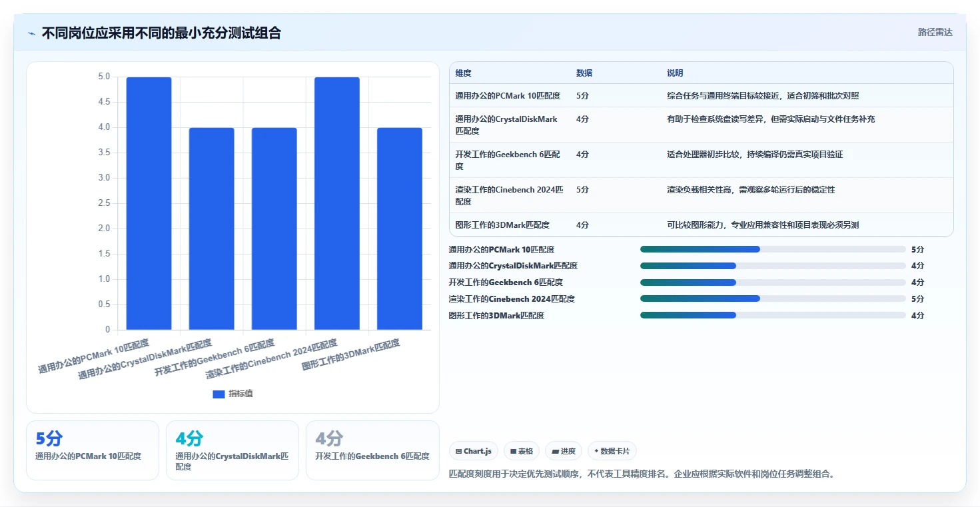Click the Cinebench 2024匹配度 chart bar
Screen dimensions: 980x507
coord(336,203)
